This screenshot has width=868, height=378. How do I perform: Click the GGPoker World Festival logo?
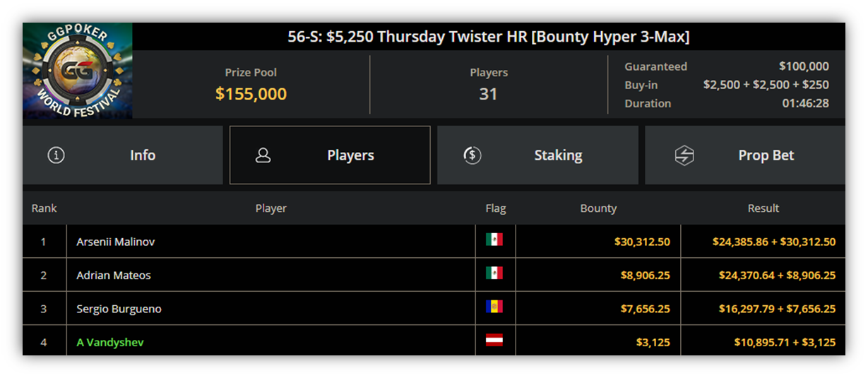point(78,70)
